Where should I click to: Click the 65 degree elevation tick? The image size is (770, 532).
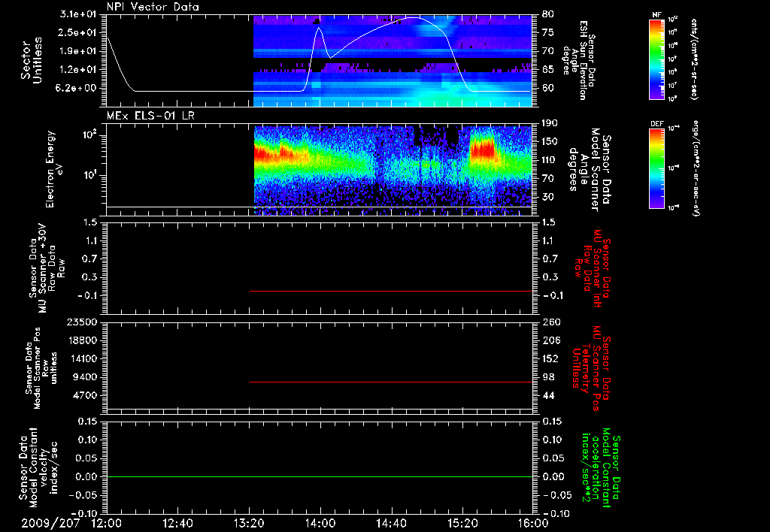(x=547, y=70)
